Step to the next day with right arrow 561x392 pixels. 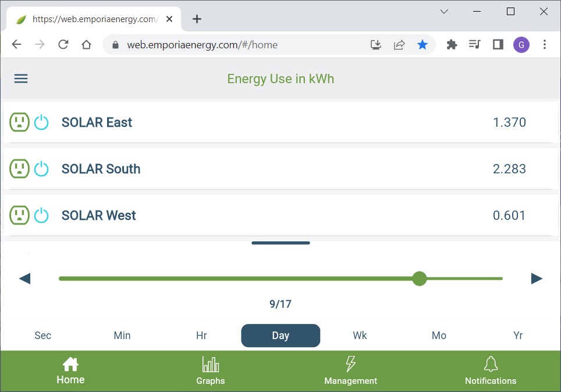(537, 279)
